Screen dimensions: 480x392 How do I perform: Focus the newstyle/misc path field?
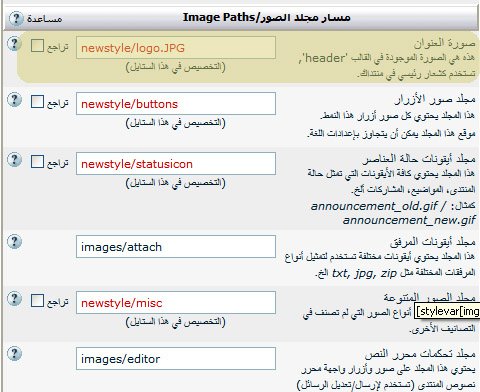click(x=176, y=303)
